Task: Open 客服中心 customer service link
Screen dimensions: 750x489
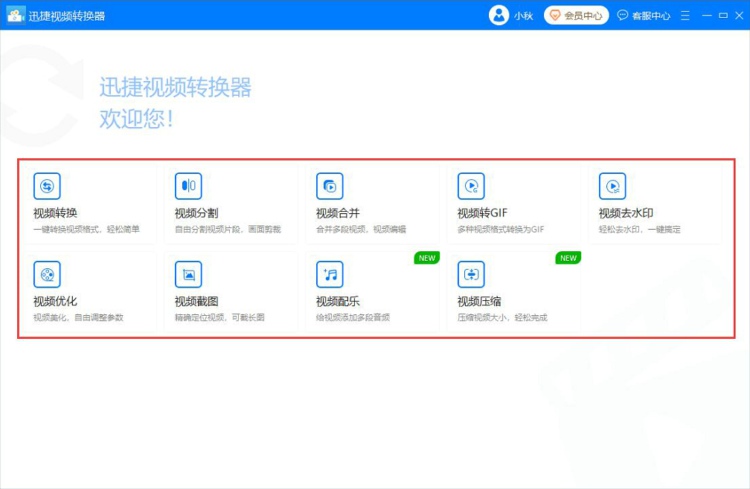Action: click(x=644, y=15)
